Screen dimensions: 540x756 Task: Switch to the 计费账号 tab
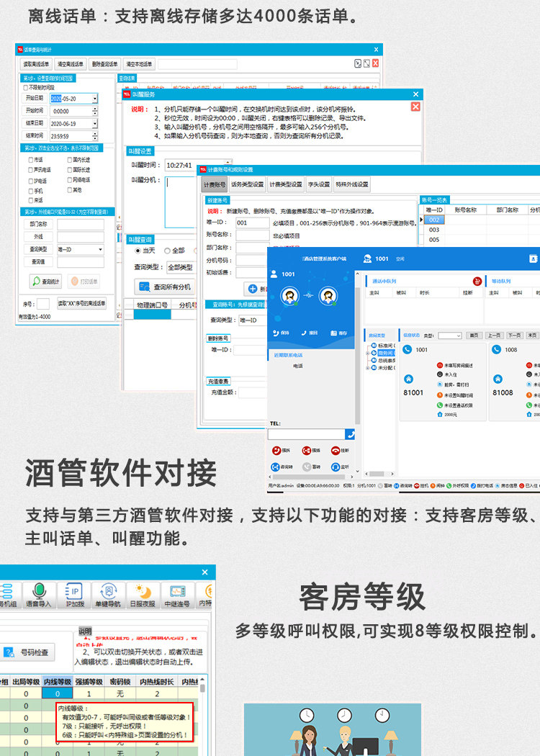(214, 184)
